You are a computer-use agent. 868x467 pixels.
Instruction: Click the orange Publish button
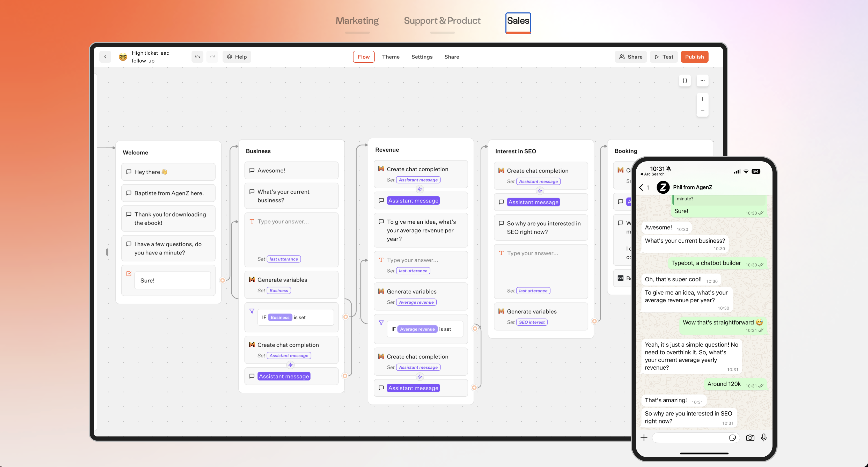pyautogui.click(x=694, y=57)
